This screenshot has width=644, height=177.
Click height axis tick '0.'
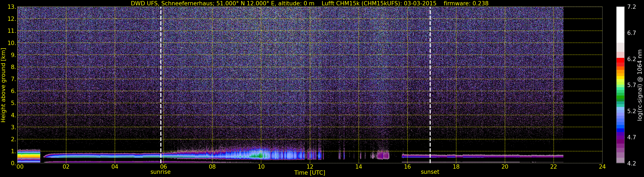[13, 163]
